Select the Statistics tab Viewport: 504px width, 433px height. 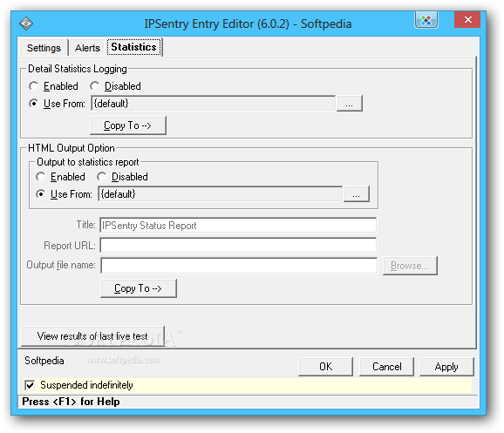click(133, 47)
